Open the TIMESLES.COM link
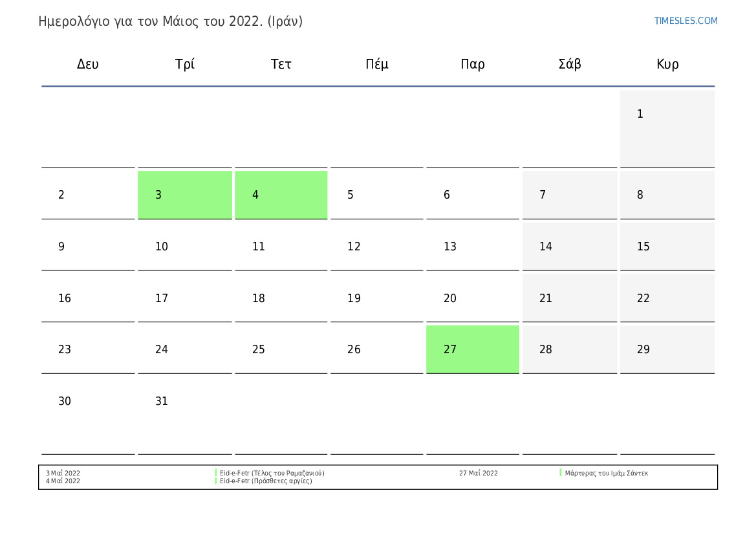The image size is (756, 535). tap(686, 21)
